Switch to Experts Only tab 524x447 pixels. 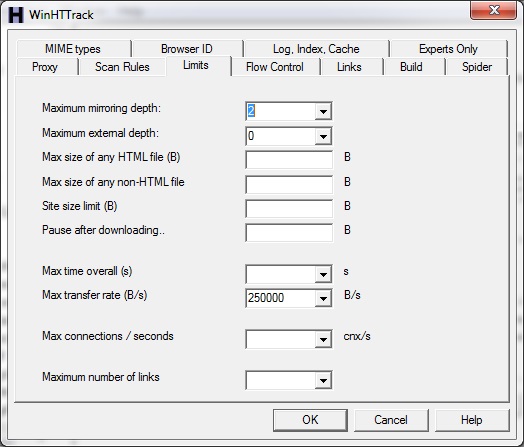(x=448, y=49)
